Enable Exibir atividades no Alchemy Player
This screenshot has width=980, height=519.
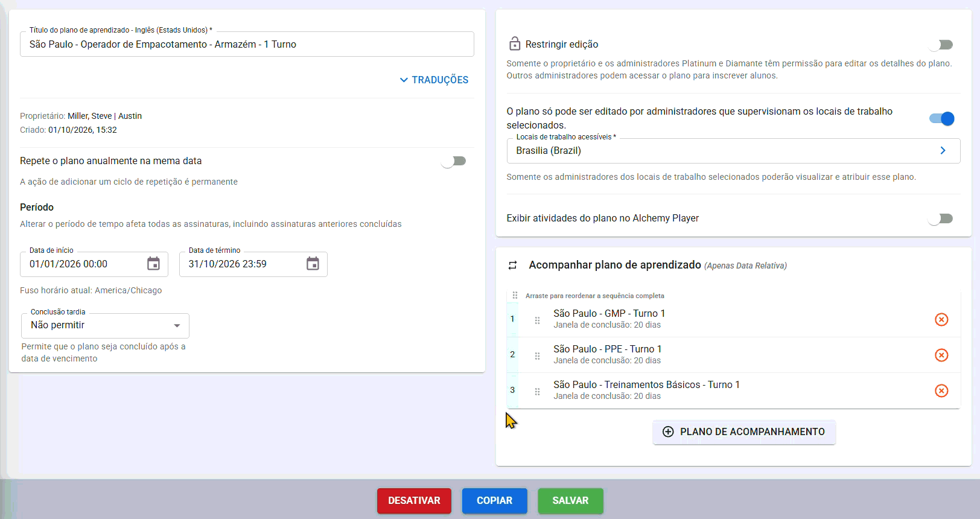click(941, 218)
